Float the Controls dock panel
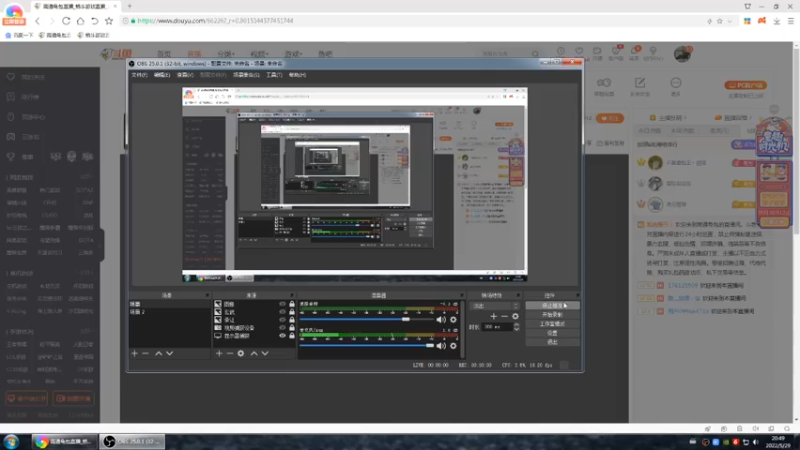The width and height of the screenshot is (800, 450). point(577,295)
